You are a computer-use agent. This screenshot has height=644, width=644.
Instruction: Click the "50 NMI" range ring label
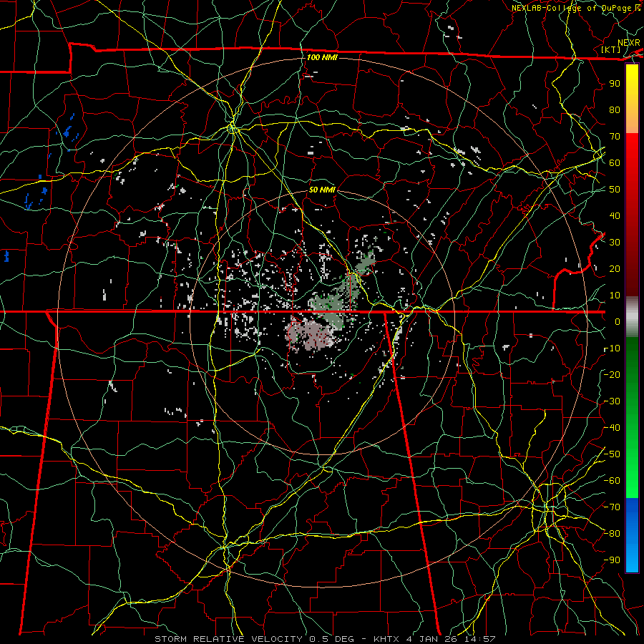322,190
